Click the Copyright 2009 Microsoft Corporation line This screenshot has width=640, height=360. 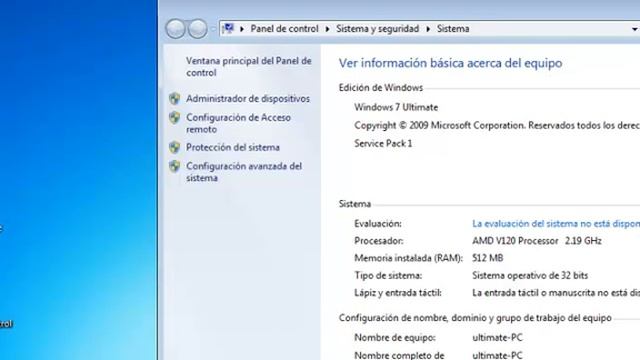(497, 125)
